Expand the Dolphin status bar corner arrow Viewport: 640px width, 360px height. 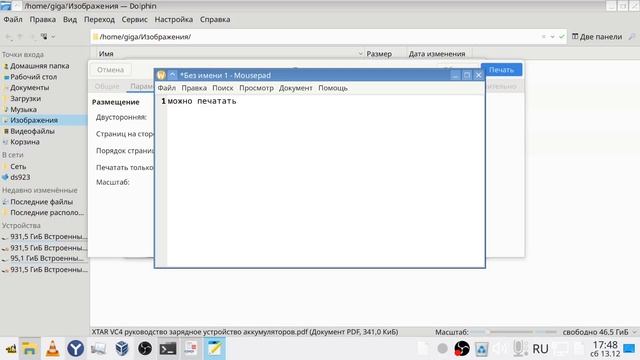point(635,332)
